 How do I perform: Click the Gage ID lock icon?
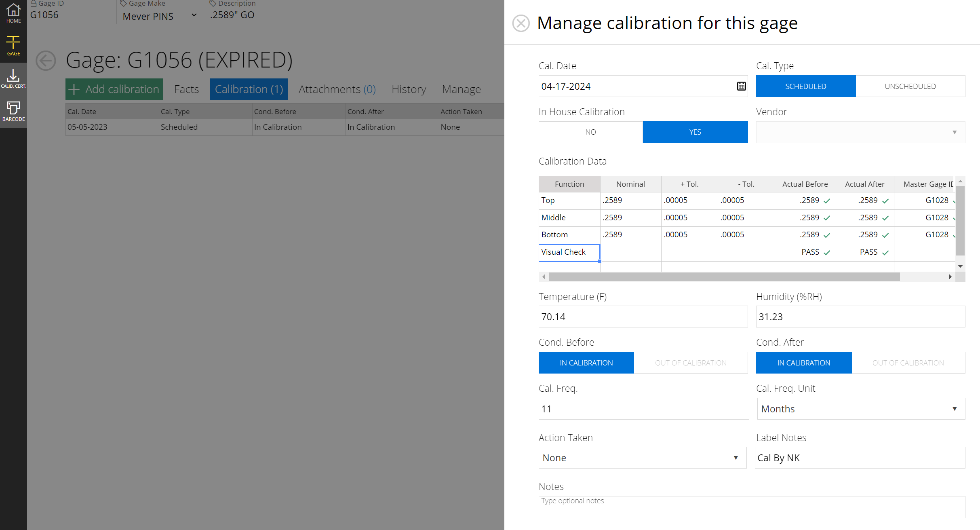pyautogui.click(x=34, y=4)
